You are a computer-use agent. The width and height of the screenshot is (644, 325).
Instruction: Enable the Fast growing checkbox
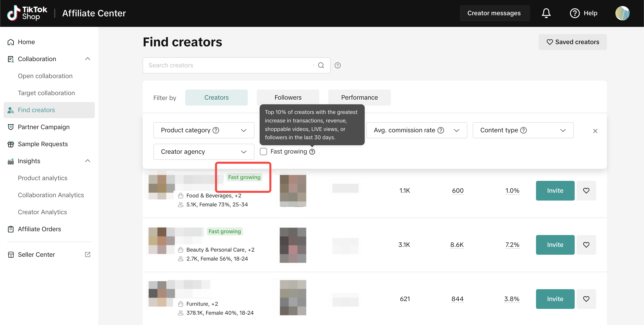pyautogui.click(x=263, y=152)
